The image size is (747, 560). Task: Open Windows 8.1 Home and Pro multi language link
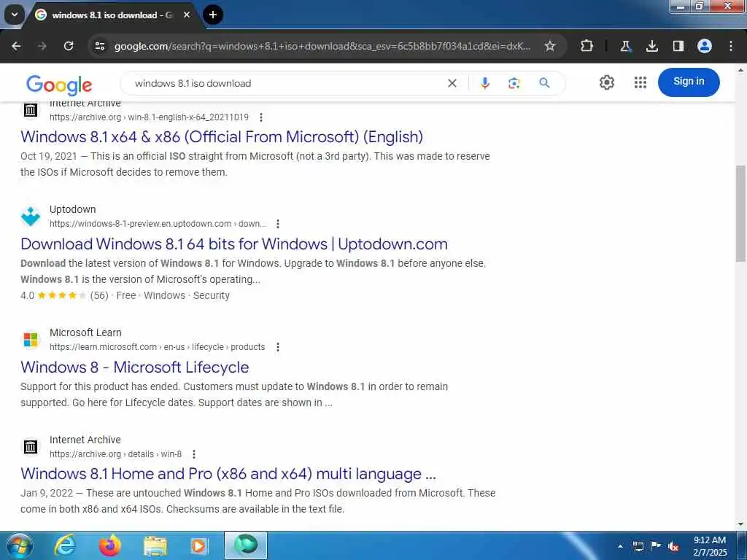tap(228, 474)
